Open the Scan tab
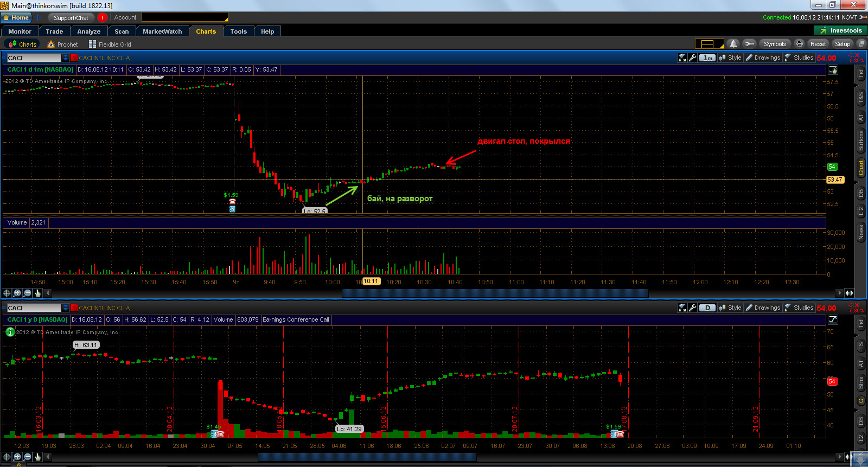This screenshot has height=467, width=868. [x=122, y=31]
